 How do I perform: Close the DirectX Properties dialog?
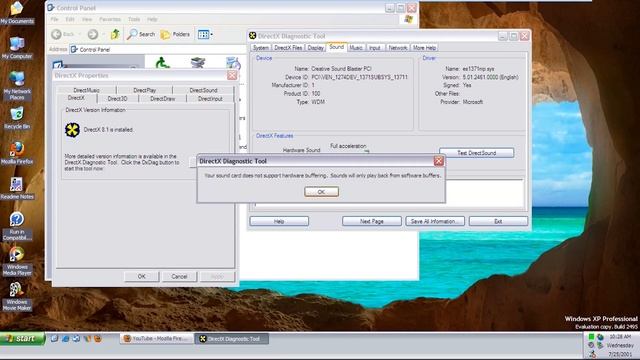[232, 75]
